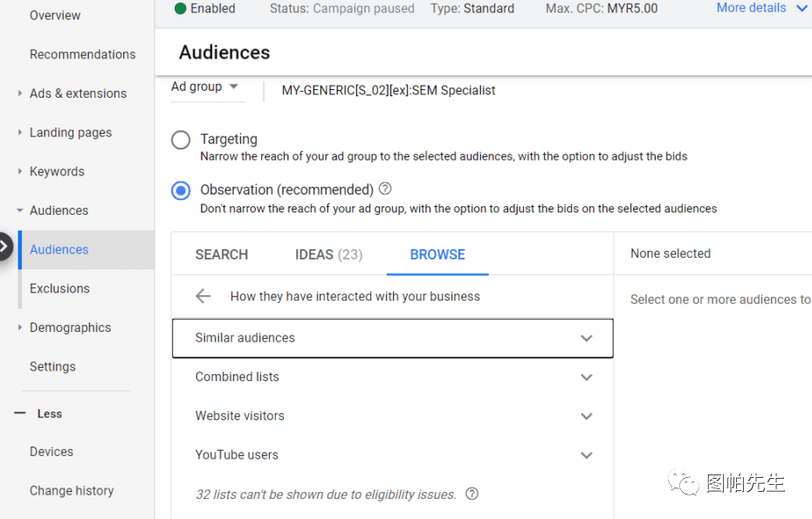
Task: Open the Ad group dropdown
Action: pos(206,86)
